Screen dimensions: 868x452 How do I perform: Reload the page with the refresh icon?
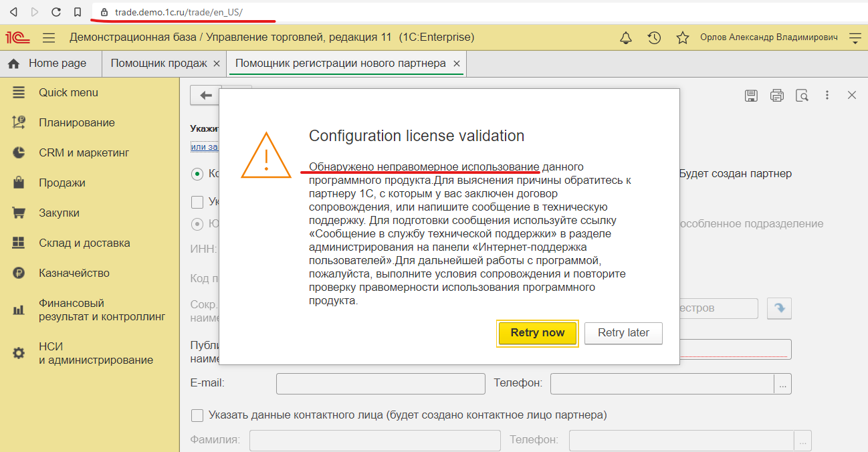(56, 12)
